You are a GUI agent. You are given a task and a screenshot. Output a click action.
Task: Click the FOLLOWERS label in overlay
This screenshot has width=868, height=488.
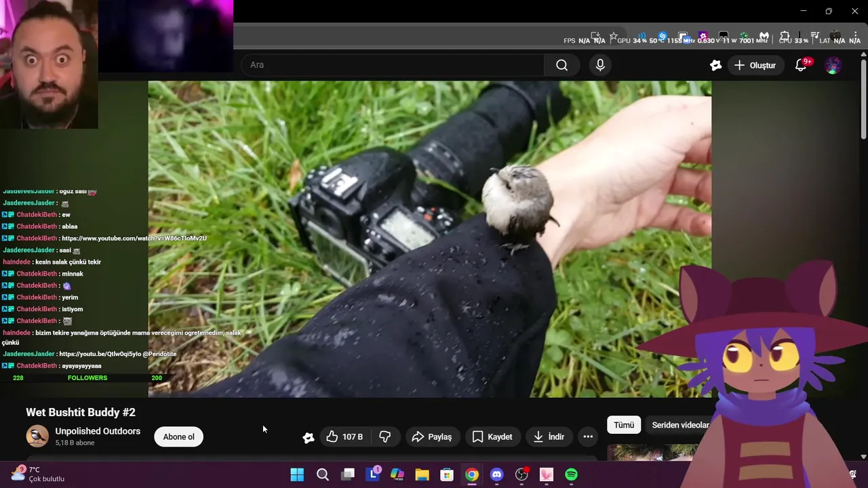(87, 378)
